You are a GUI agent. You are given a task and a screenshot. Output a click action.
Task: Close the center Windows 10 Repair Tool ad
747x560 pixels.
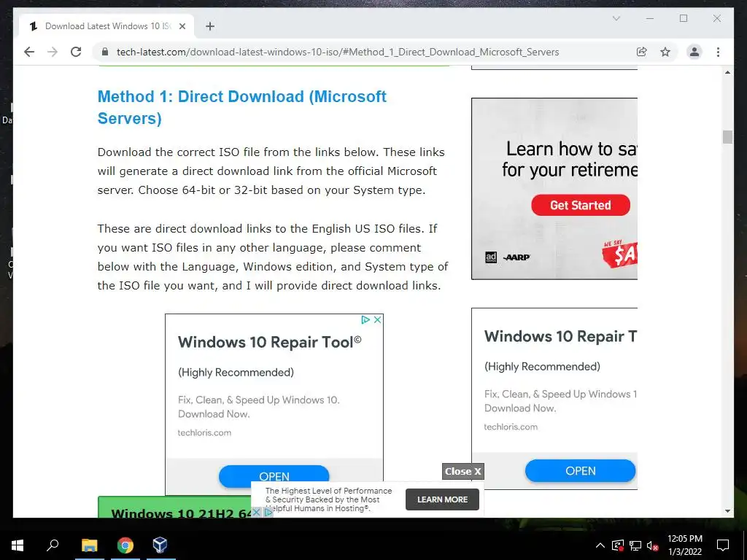377,319
